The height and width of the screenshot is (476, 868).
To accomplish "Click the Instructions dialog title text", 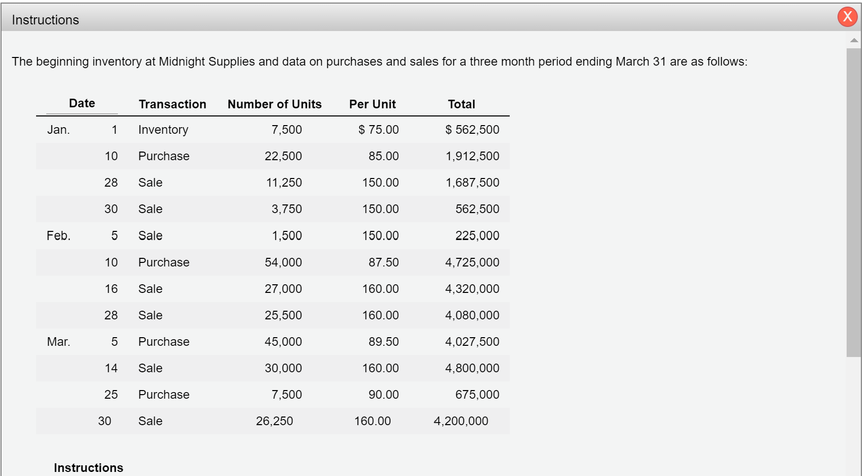I will [x=45, y=20].
